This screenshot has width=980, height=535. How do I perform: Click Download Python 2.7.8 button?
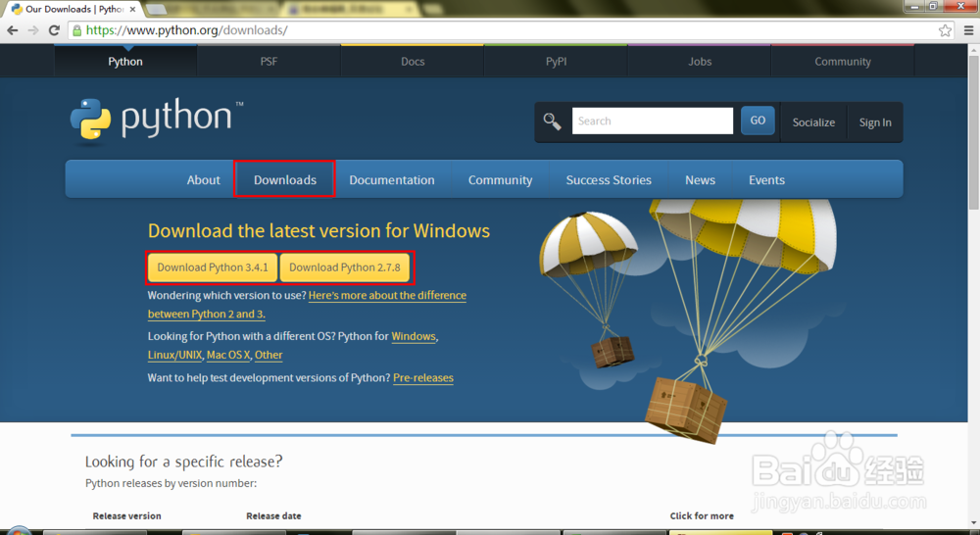click(x=344, y=267)
